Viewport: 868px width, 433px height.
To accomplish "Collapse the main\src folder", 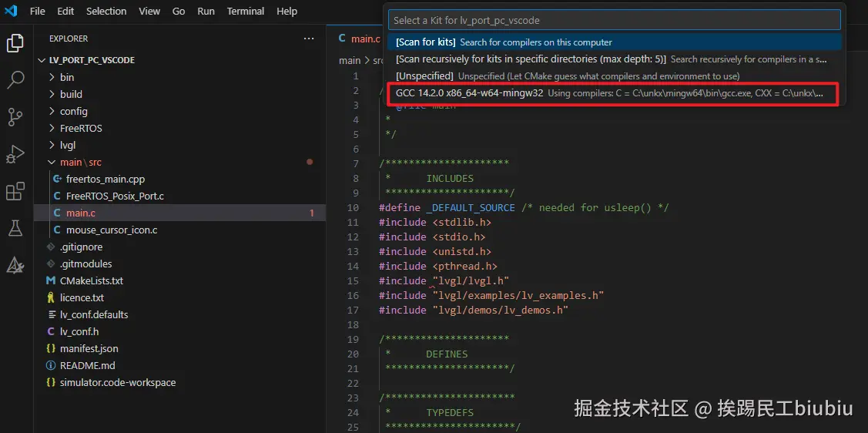I will point(180,163).
